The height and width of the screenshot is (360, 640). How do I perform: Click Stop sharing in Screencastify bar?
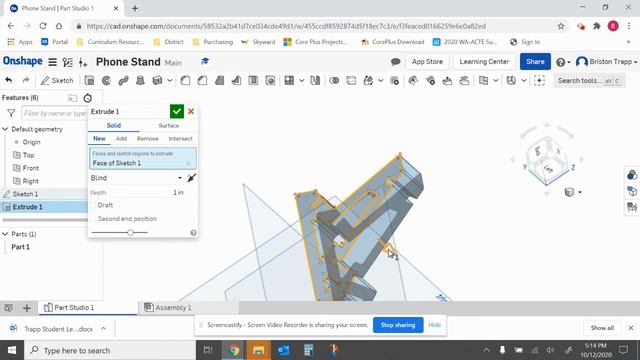tap(398, 325)
